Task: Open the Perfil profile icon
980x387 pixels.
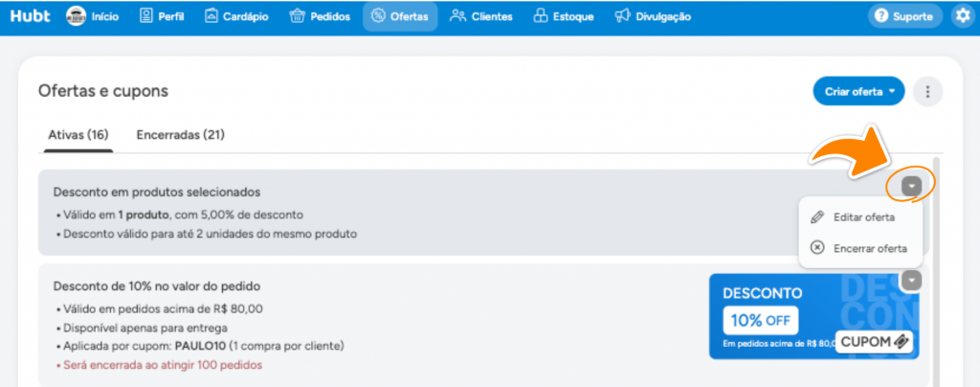Action: click(146, 16)
